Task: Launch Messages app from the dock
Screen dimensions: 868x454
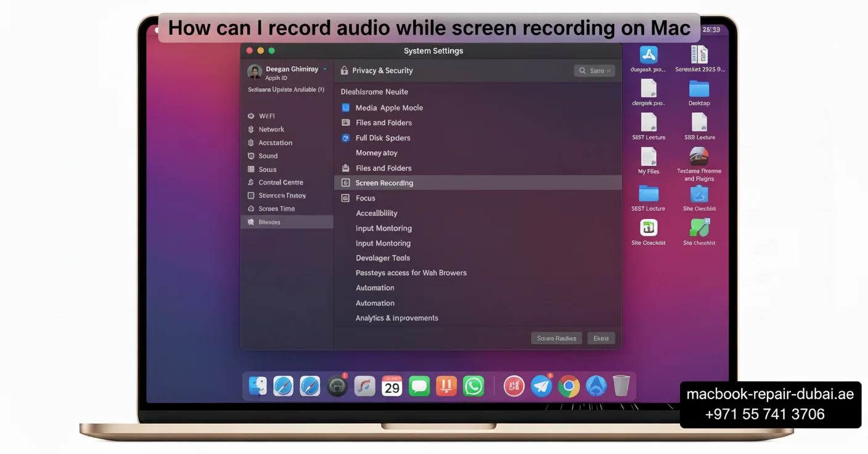Action: click(419, 386)
